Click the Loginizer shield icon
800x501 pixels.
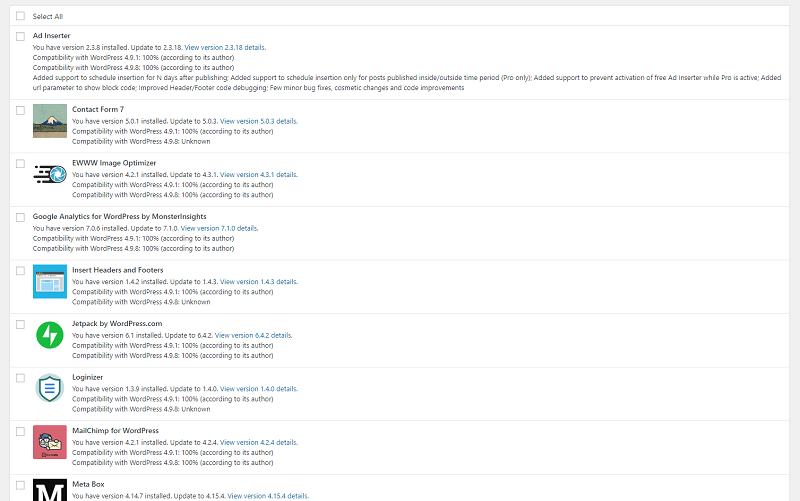point(49,388)
